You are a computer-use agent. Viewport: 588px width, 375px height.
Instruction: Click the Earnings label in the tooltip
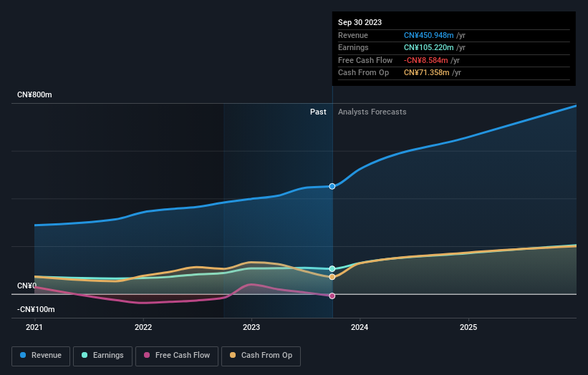coord(353,47)
